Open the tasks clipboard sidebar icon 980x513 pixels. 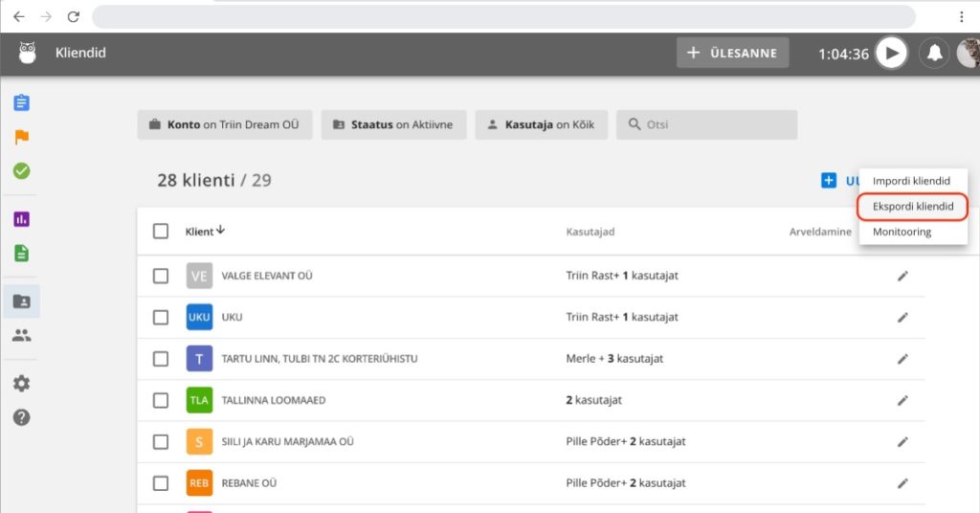point(21,102)
